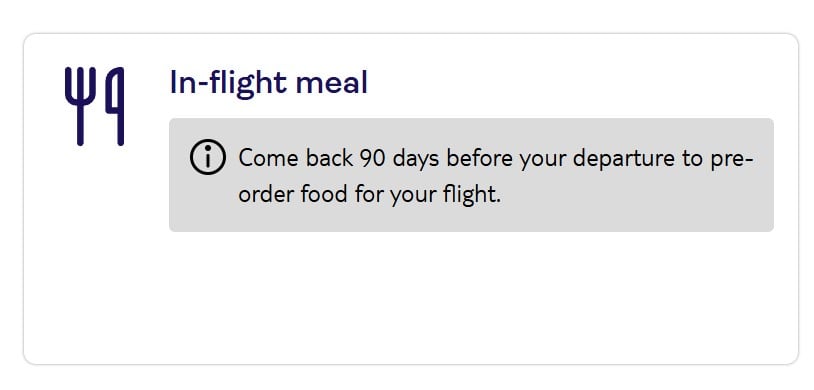This screenshot has width=814, height=390.
Task: Click the 'order food for your flight' line
Action: click(x=370, y=195)
